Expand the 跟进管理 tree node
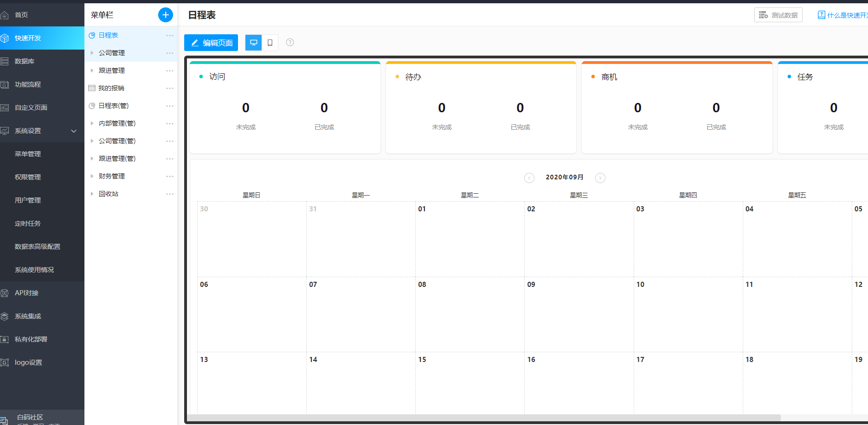868x425 pixels. click(92, 70)
